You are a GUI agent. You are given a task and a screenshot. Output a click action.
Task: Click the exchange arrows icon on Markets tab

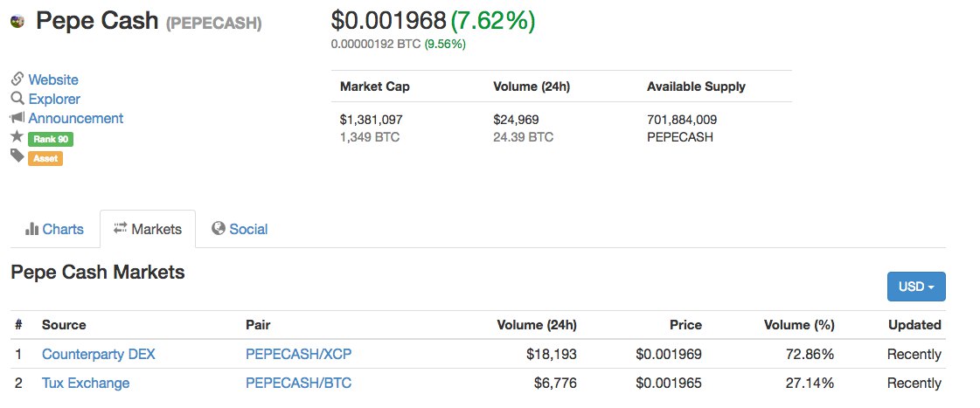pyautogui.click(x=120, y=228)
